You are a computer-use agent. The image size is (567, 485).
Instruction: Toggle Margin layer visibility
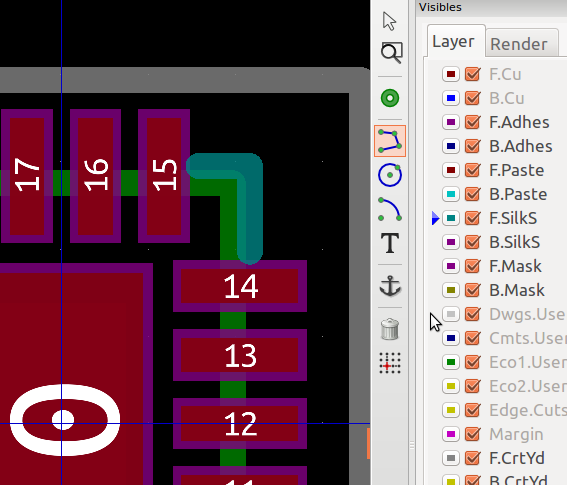coord(472,434)
